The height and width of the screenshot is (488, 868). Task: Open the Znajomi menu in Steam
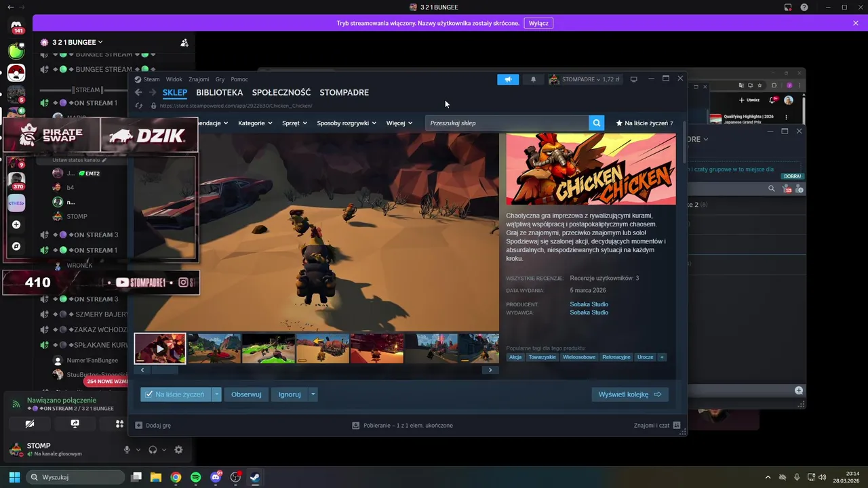pyautogui.click(x=199, y=79)
